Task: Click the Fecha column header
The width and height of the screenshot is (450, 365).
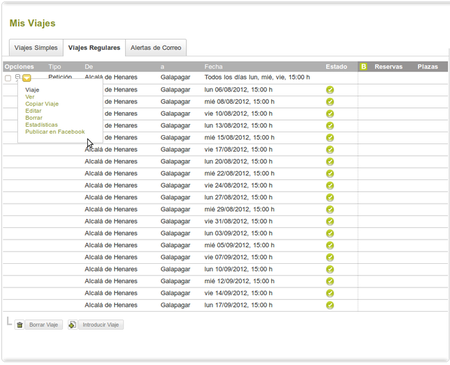Action: click(x=213, y=67)
